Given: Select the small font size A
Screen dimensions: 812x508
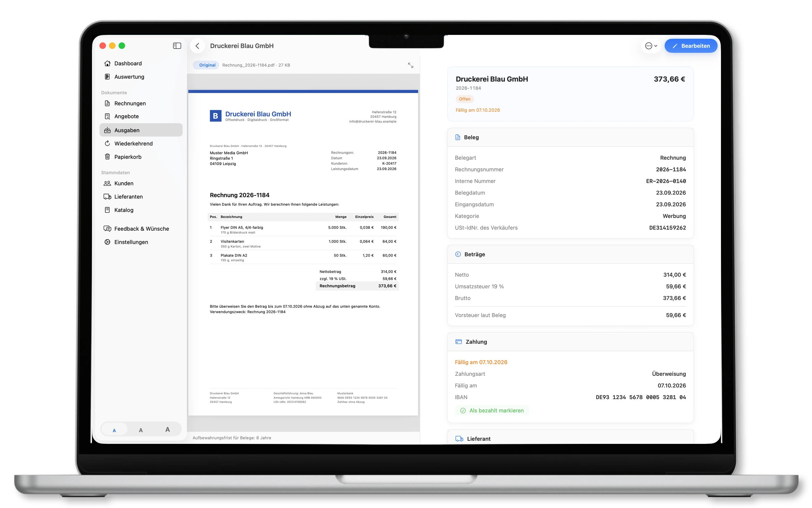Looking at the screenshot, I should pyautogui.click(x=114, y=430).
